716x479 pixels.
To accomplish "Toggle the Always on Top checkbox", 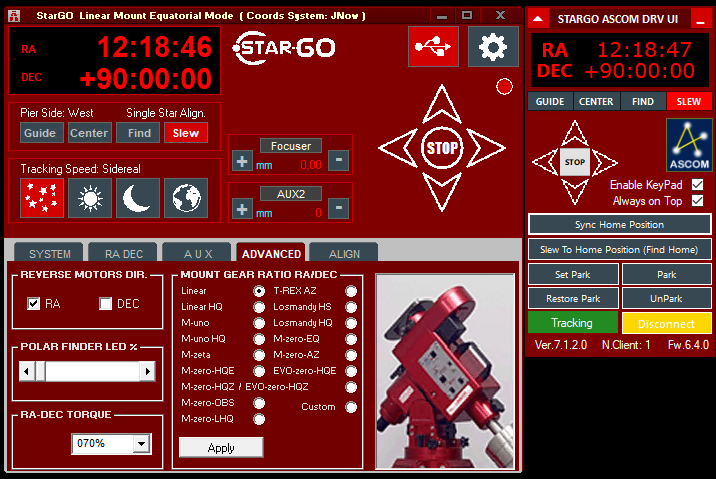I will [x=697, y=200].
